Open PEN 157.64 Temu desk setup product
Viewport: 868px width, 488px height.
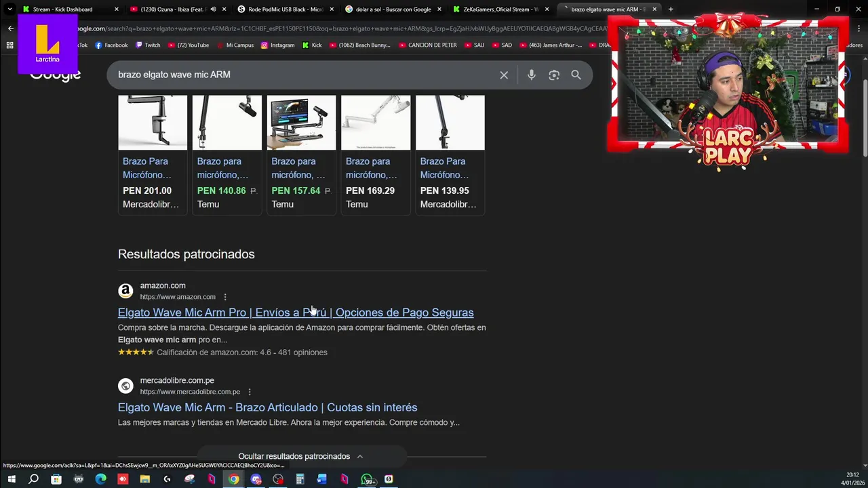[301, 155]
